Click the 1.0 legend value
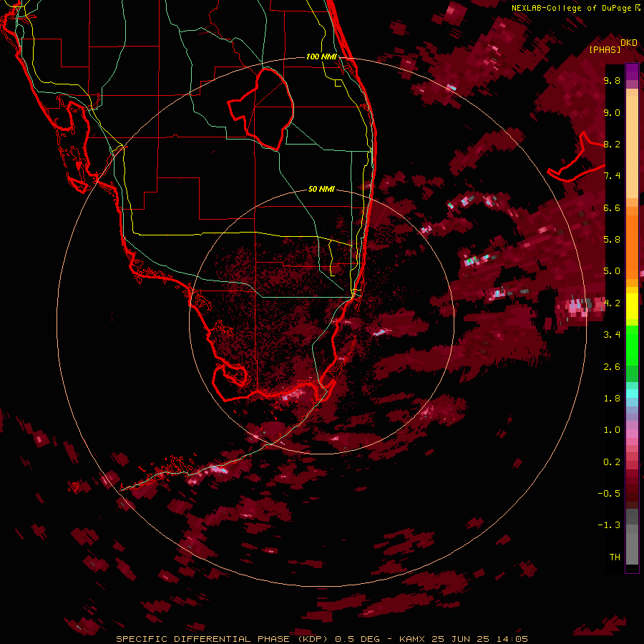Viewport: 644px width, 644px height. 612,430
